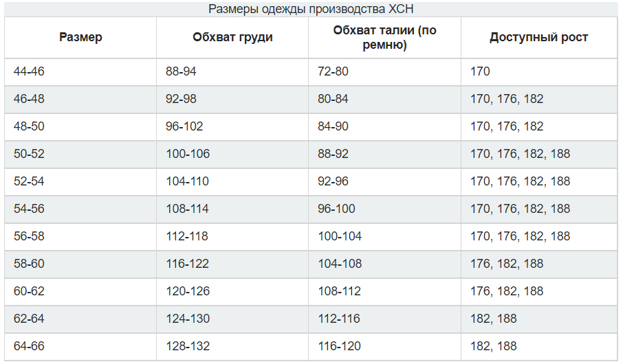Select the chest value "88-94"
623x364 pixels.
[x=181, y=71]
